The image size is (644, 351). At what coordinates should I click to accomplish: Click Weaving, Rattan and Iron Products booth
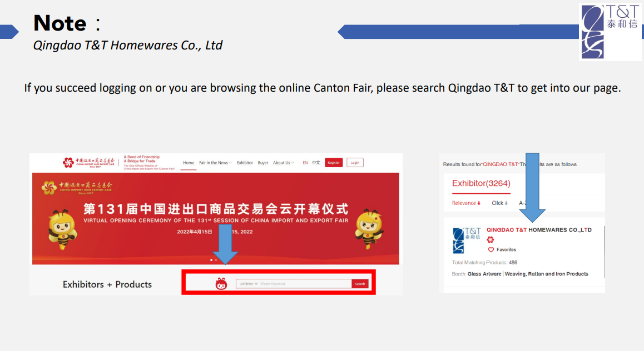(546, 274)
